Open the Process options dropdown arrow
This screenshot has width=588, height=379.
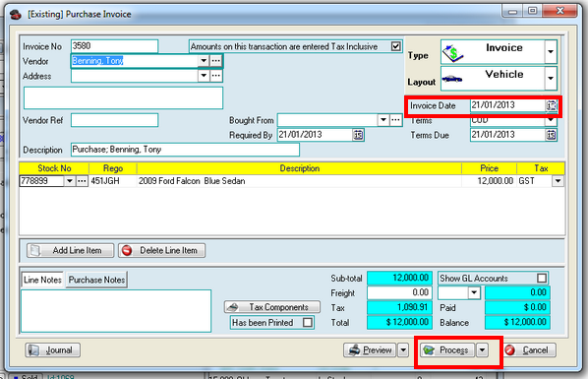click(482, 350)
